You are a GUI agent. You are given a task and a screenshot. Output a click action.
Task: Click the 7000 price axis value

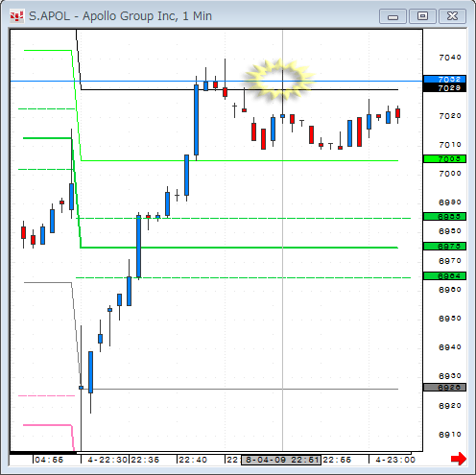coord(450,174)
